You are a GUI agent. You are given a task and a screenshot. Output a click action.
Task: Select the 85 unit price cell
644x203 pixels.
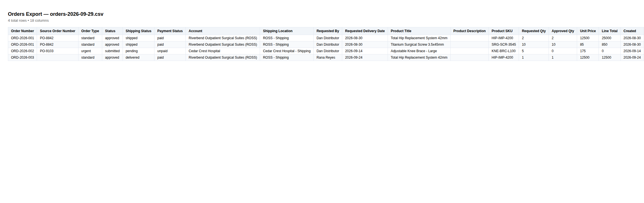coord(588,45)
